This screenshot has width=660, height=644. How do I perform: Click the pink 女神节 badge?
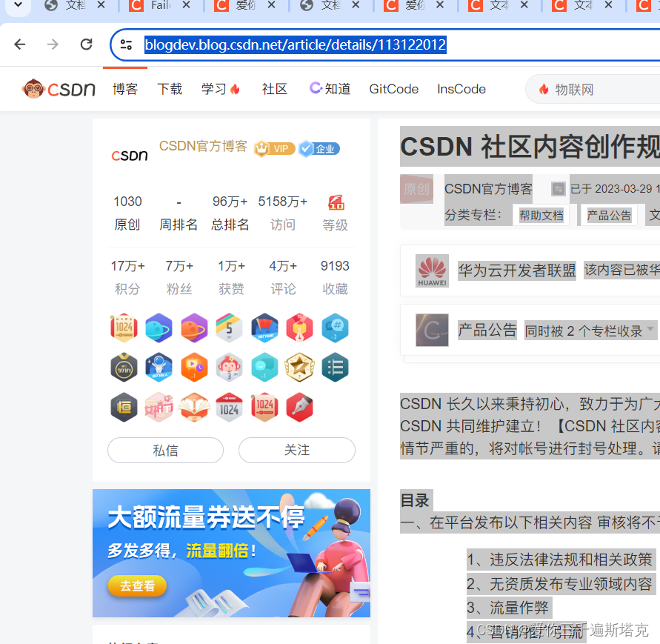159,408
